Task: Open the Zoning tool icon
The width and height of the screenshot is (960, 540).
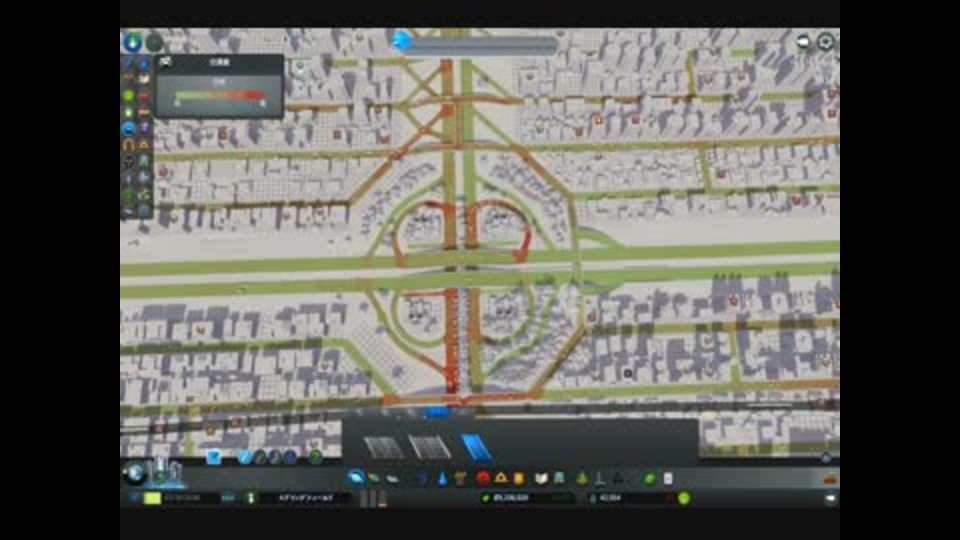Action: pos(373,478)
